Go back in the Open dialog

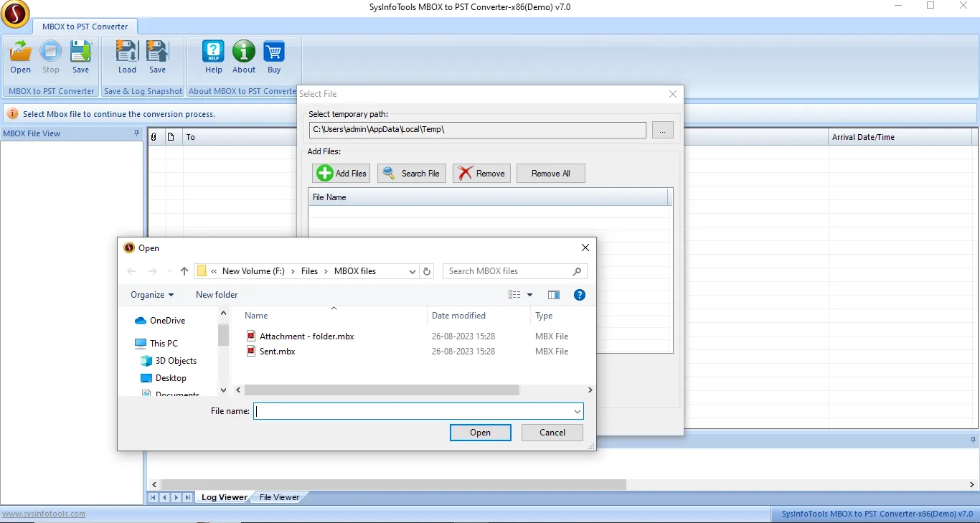131,271
